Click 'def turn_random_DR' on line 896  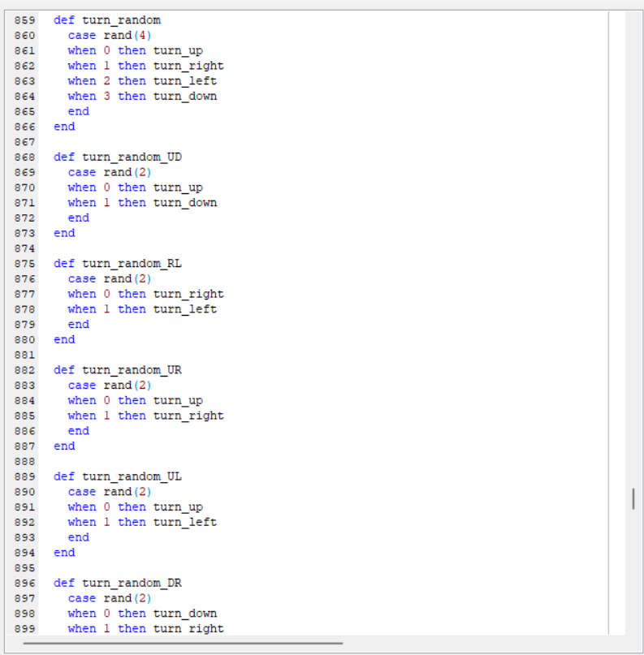[118, 583]
